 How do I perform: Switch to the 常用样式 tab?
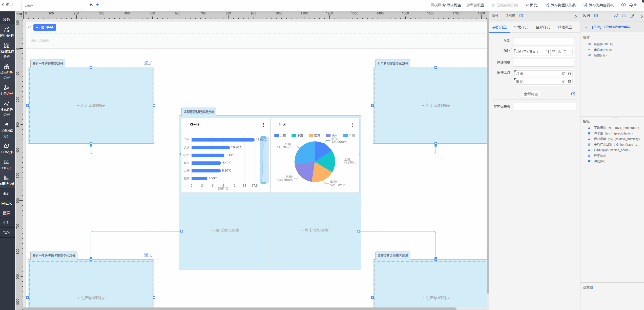tap(521, 27)
